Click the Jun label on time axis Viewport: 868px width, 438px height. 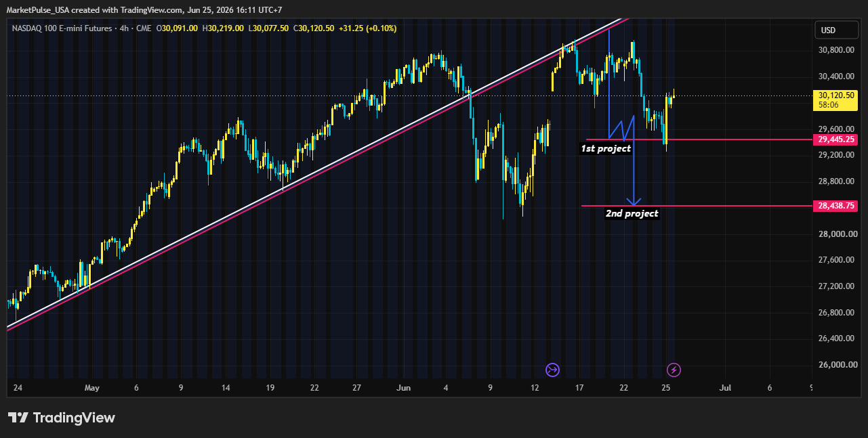(403, 388)
